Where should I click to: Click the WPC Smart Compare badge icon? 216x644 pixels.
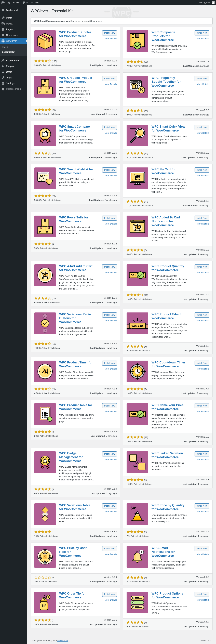click(45, 136)
